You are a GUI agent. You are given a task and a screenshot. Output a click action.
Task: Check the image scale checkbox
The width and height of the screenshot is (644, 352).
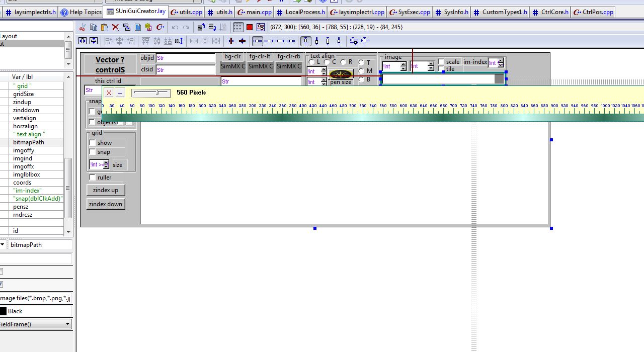pyautogui.click(x=441, y=62)
